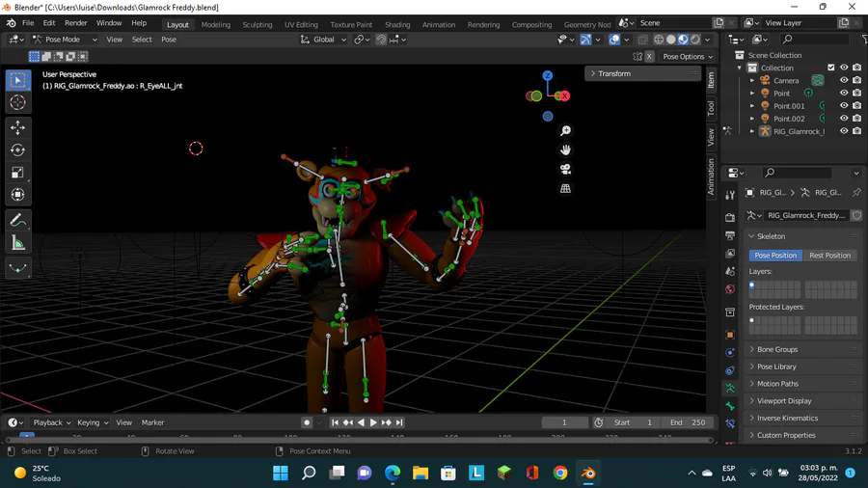
Task: Click the pan view hand icon
Action: (x=565, y=149)
